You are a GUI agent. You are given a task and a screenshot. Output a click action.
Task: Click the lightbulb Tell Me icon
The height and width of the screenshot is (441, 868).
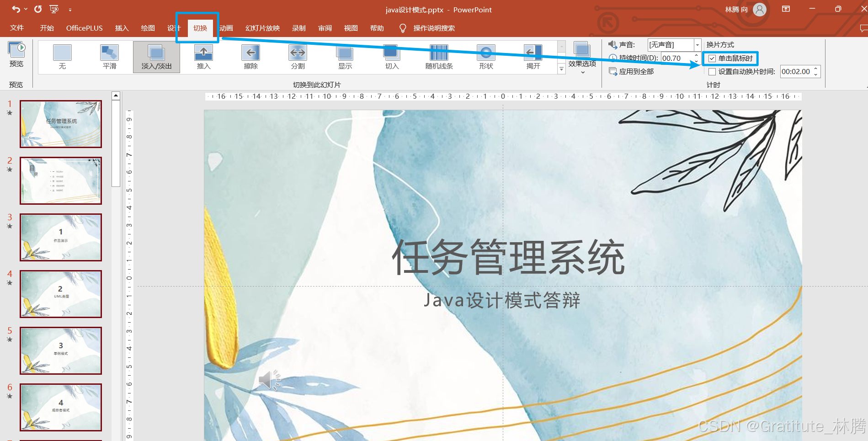pos(403,28)
